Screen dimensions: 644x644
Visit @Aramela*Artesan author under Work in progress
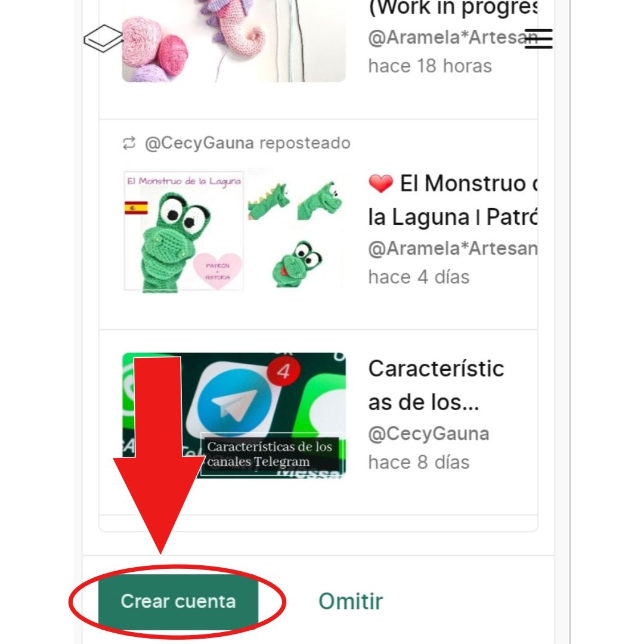[x=453, y=38]
